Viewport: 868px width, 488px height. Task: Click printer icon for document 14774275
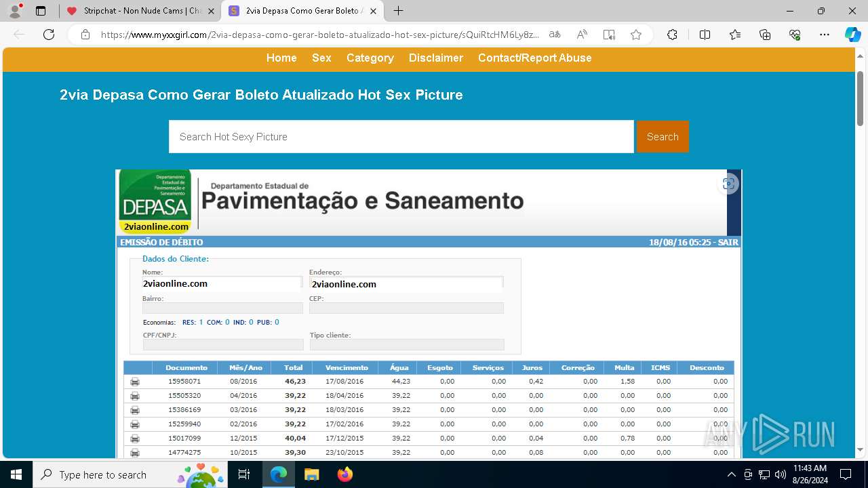(135, 453)
